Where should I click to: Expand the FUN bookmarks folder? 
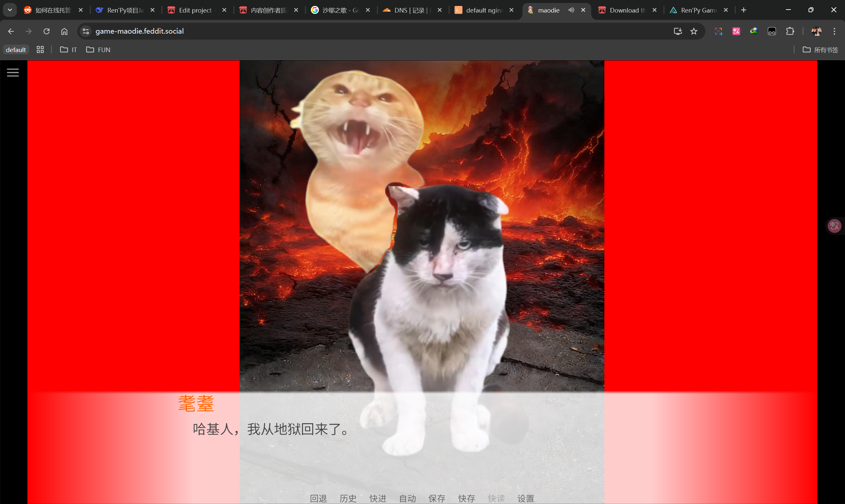pos(98,49)
